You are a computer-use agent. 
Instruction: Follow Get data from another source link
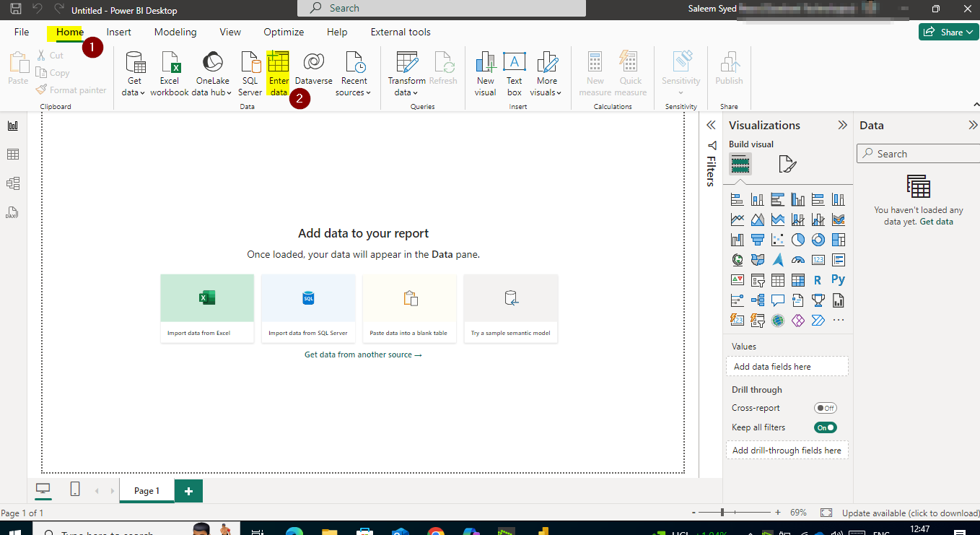click(x=363, y=355)
